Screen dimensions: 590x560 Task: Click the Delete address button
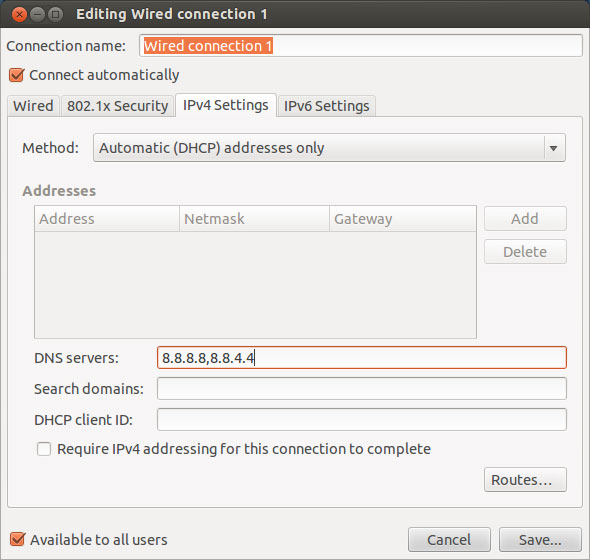click(525, 251)
